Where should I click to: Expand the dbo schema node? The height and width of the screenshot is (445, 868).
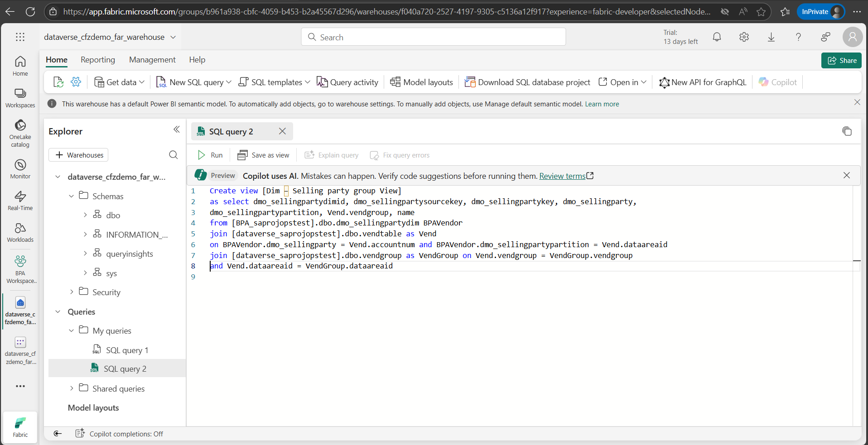coord(85,215)
